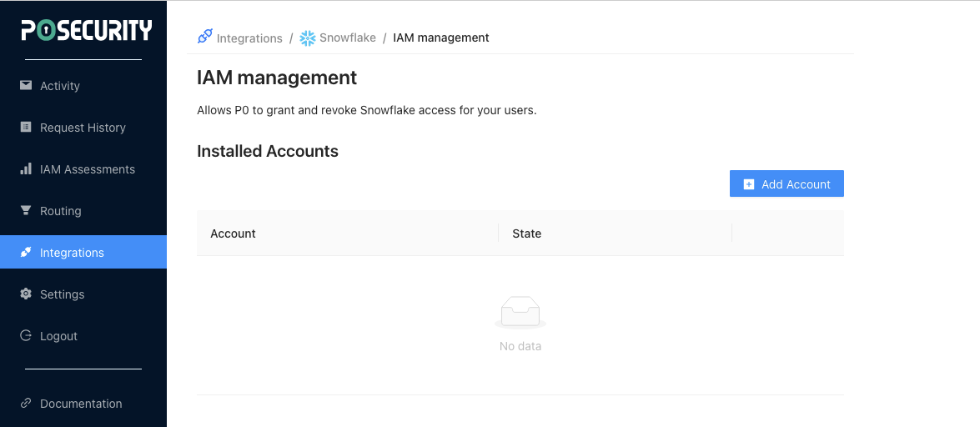Image resolution: width=980 pixels, height=427 pixels.
Task: Click the Snowflake logo in breadcrumb
Action: [308, 38]
